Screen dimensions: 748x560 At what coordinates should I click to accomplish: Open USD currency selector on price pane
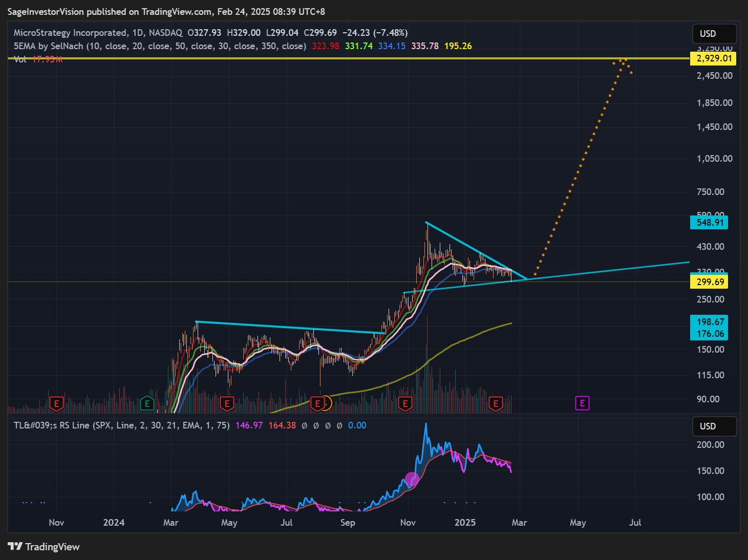[x=715, y=34]
